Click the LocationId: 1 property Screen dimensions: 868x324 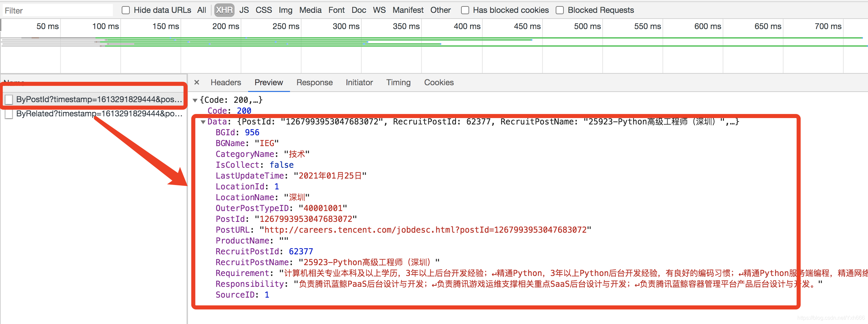pyautogui.click(x=247, y=186)
